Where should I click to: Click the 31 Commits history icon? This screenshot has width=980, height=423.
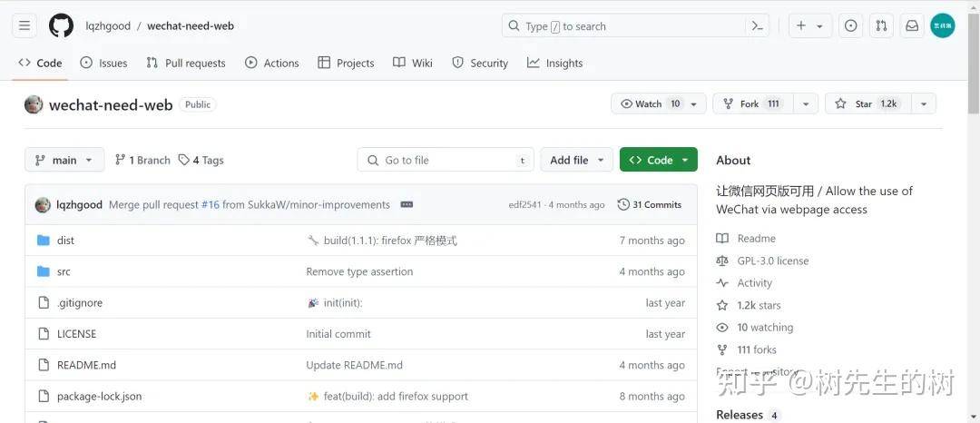[x=623, y=204]
